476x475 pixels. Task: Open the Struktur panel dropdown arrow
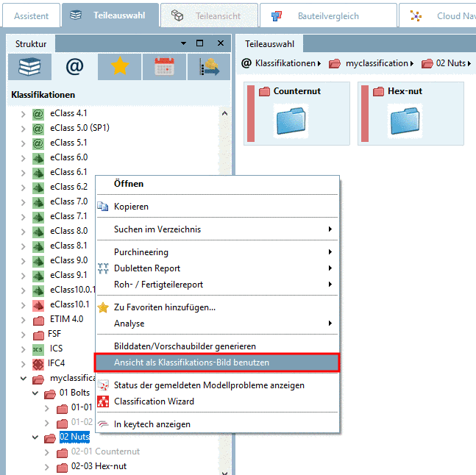[183, 43]
